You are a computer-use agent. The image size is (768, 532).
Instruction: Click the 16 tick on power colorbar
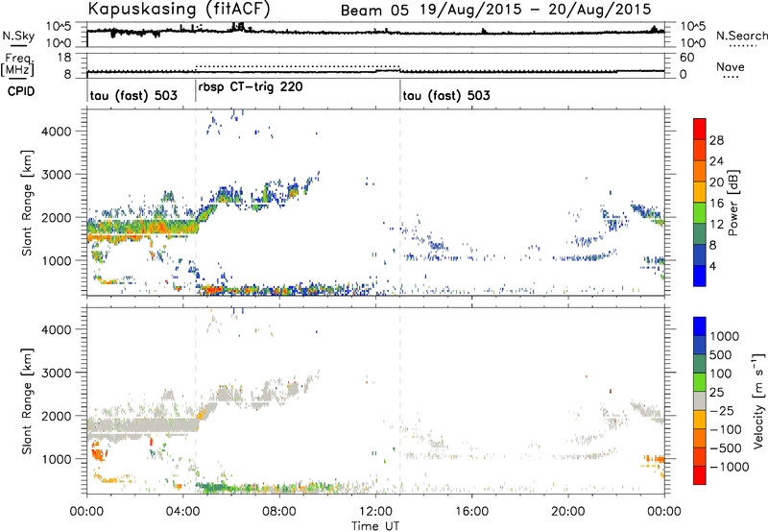tap(716, 204)
